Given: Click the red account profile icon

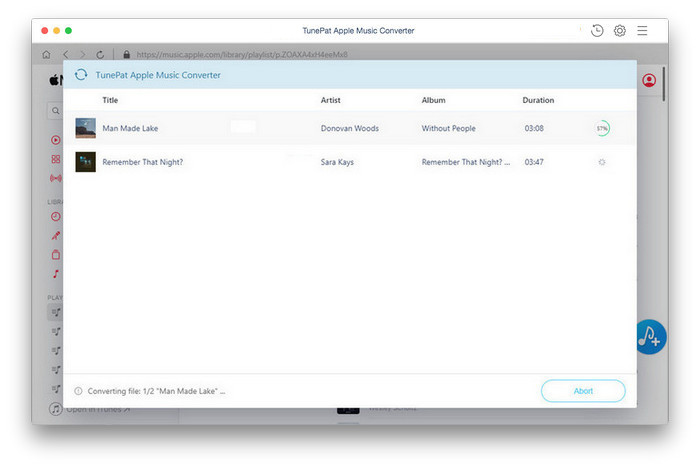Looking at the screenshot, I should click(649, 80).
